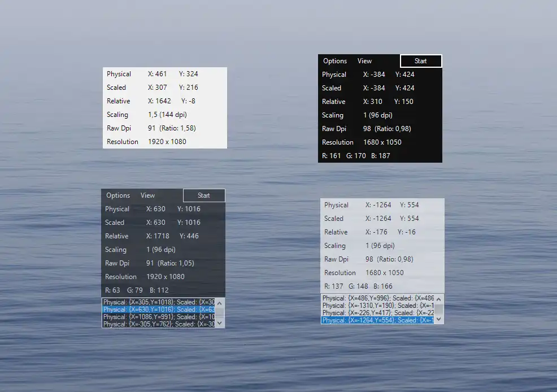Click Resolution 1680 x 1050 in black window
The width and height of the screenshot is (557, 392).
(x=382, y=142)
